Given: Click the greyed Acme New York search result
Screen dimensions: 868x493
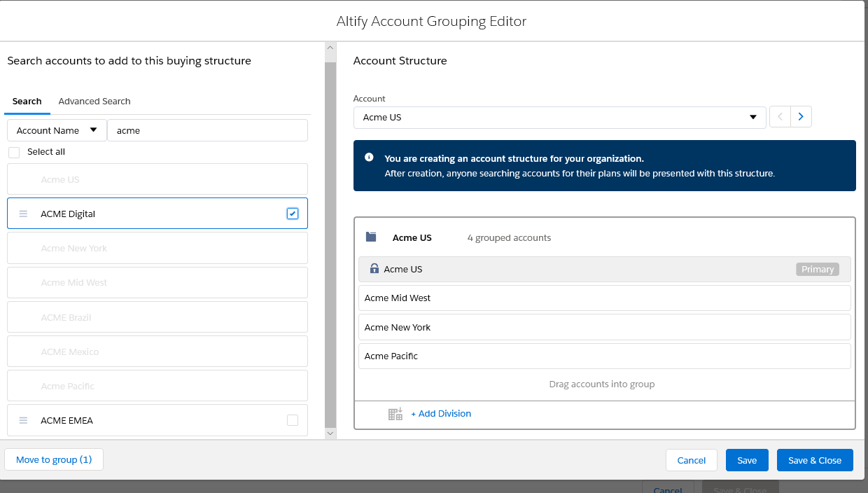Looking at the screenshot, I should coord(157,248).
